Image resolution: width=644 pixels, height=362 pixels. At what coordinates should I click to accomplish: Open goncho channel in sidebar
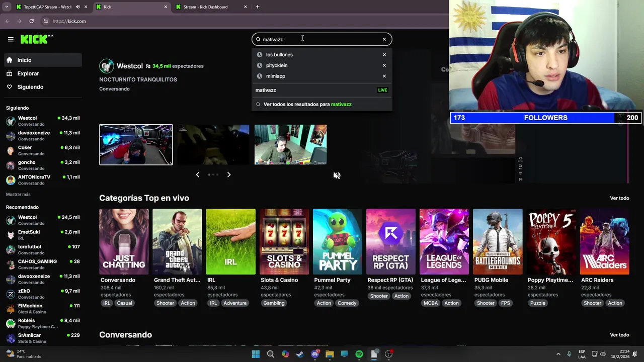pos(43,165)
